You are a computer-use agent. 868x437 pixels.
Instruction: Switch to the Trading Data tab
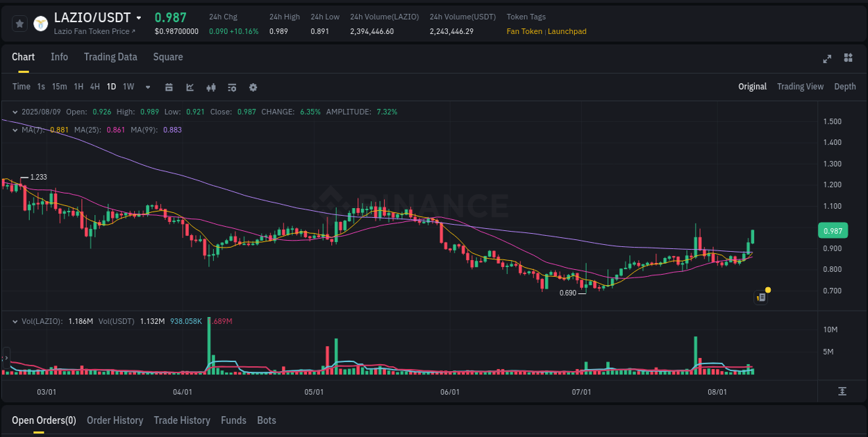(x=110, y=57)
